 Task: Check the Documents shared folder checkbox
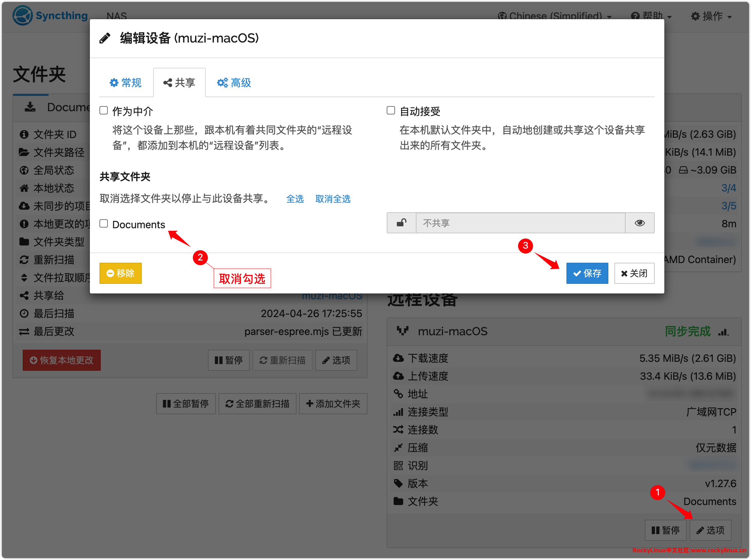[104, 224]
